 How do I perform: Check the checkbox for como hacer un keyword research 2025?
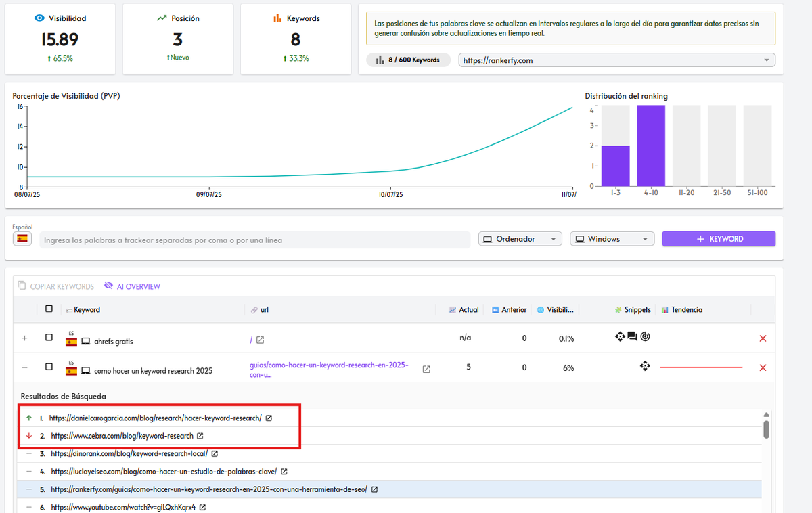pos(49,367)
